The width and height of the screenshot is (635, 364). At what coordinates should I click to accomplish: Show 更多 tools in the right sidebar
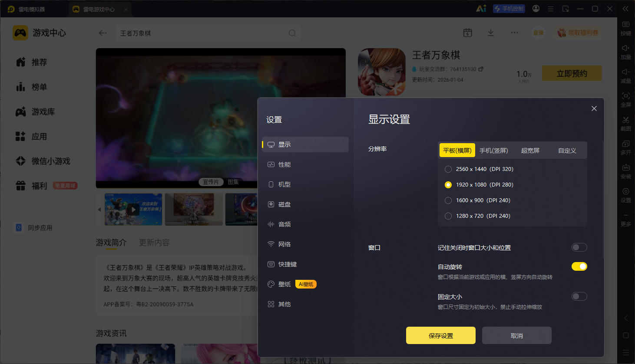point(626,220)
